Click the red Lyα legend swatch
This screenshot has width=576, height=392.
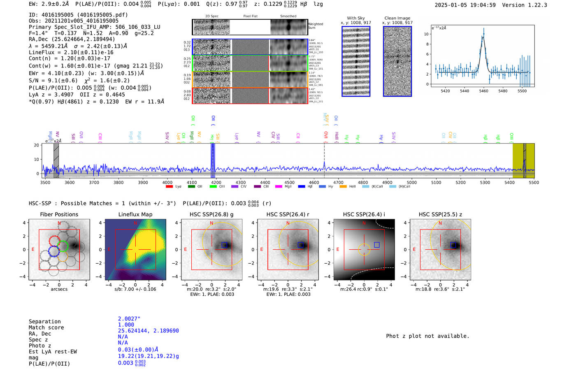click(x=169, y=186)
